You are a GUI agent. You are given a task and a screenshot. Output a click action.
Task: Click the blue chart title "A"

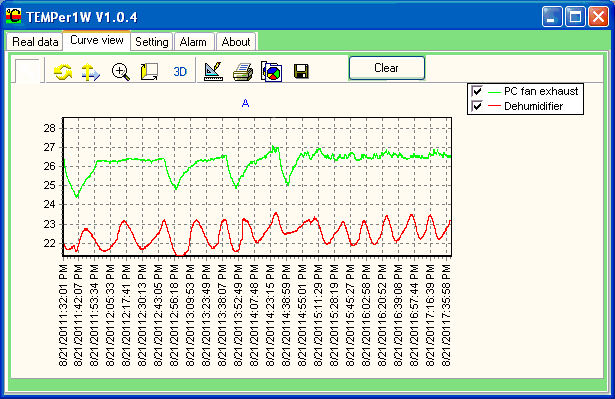pos(246,103)
